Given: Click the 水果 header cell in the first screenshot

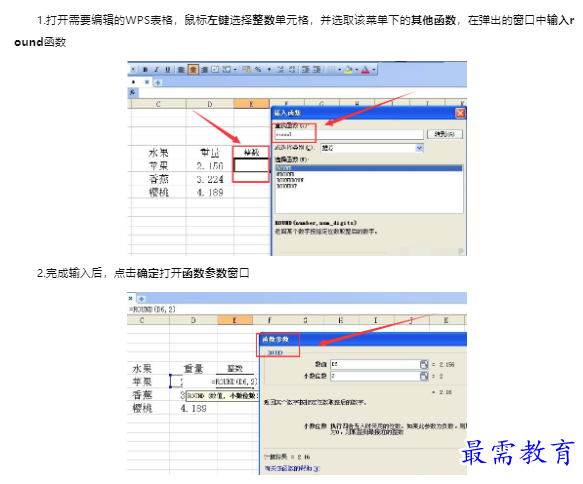Looking at the screenshot, I should 158,153.
